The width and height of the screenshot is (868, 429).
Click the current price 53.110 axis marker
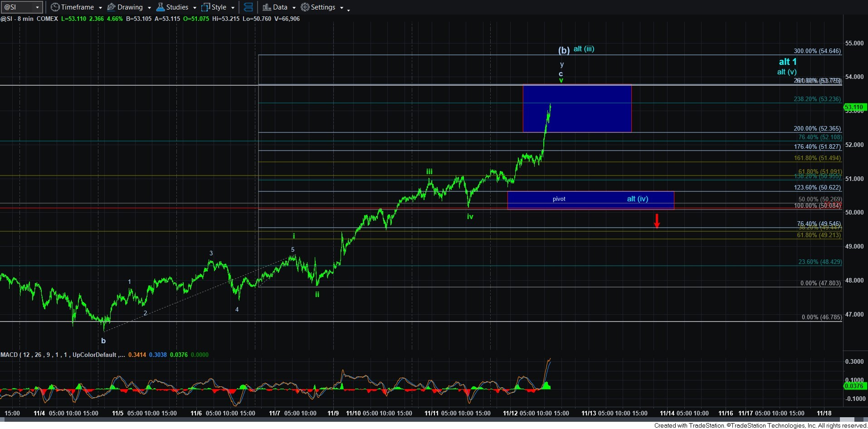pos(854,107)
